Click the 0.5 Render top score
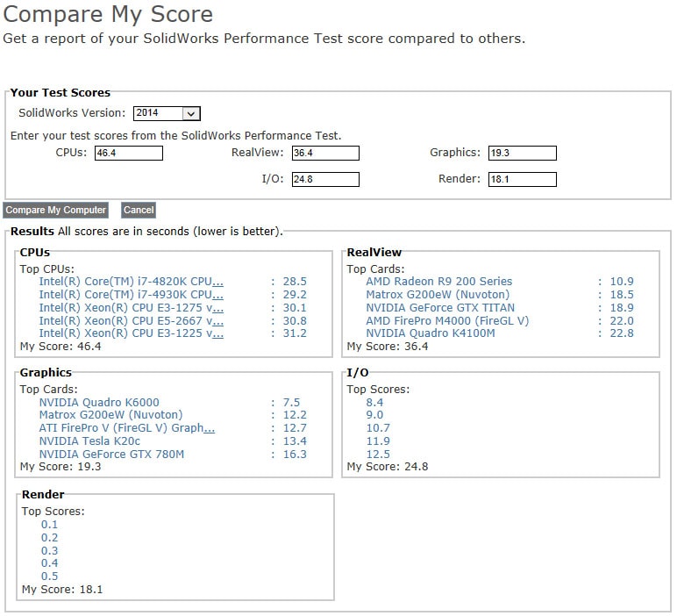 (x=49, y=577)
